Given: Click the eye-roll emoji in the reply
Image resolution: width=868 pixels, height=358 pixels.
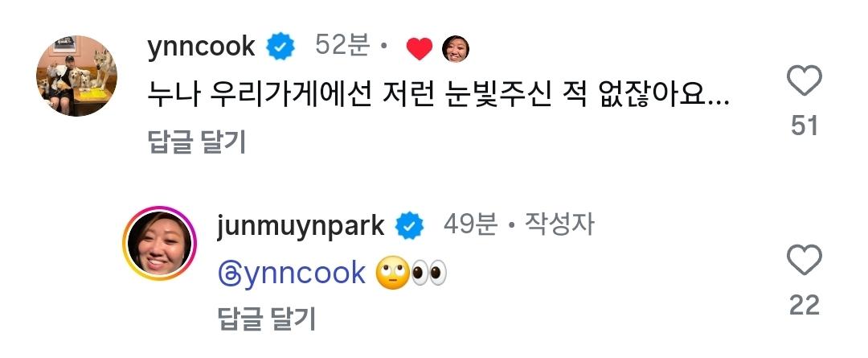Looking at the screenshot, I should point(392,274).
